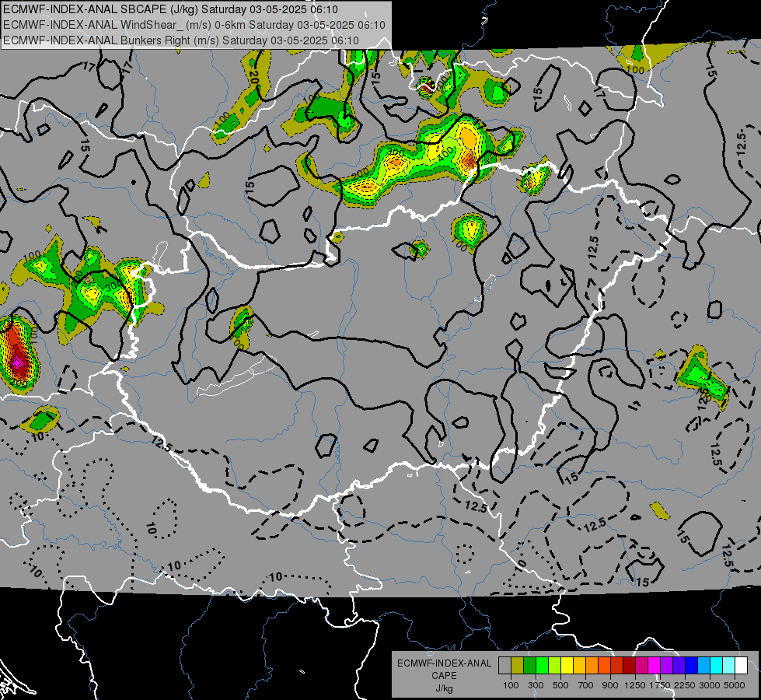Click the brick red legend swatch
This screenshot has height=700, width=761.
coord(617,665)
